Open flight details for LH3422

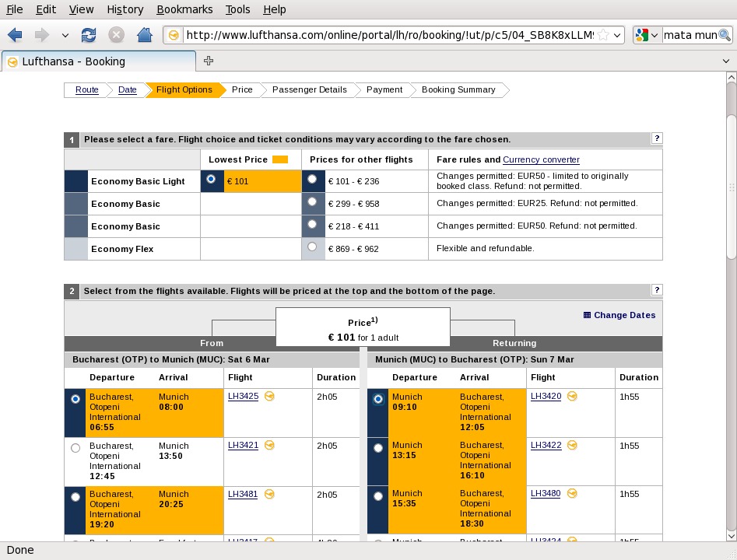tap(546, 445)
